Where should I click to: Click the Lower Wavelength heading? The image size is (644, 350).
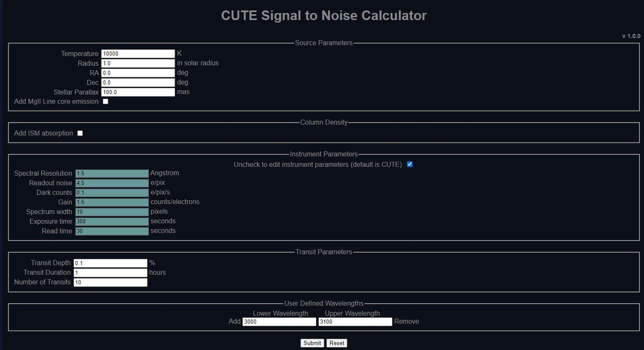pyautogui.click(x=280, y=313)
